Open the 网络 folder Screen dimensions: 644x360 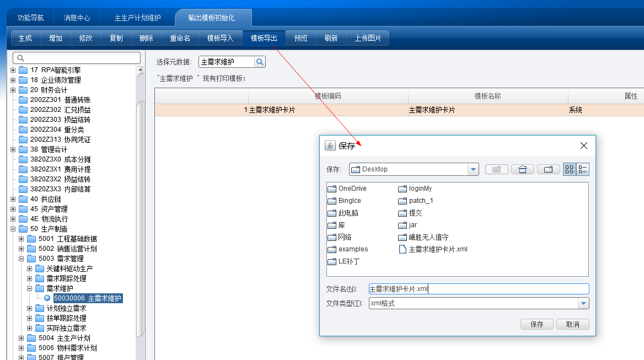coord(340,237)
